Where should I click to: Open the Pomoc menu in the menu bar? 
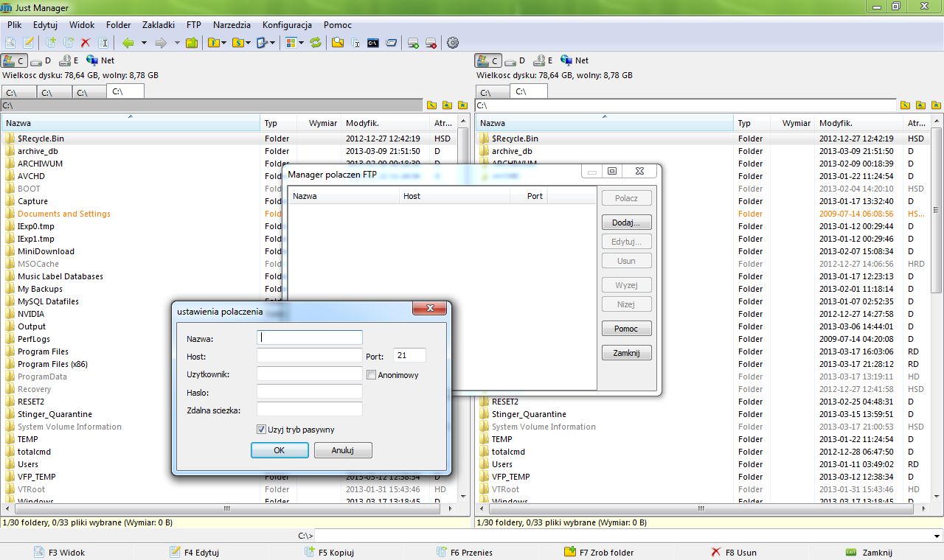[338, 25]
